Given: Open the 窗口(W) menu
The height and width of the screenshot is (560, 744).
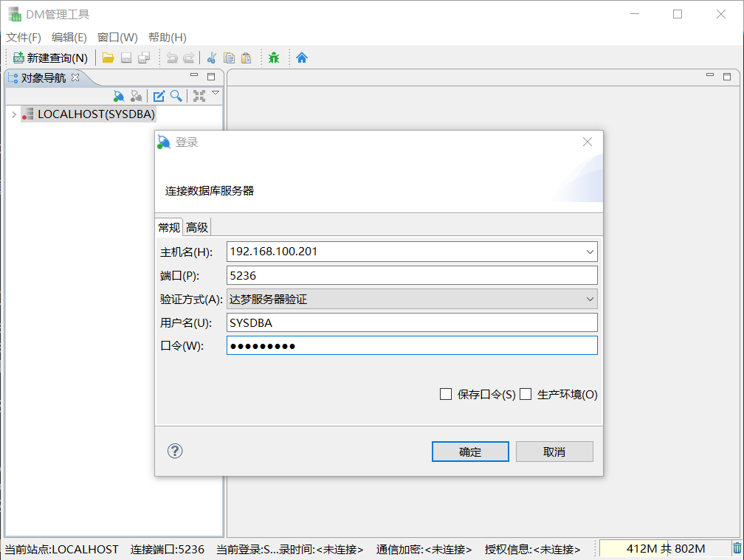Looking at the screenshot, I should (x=117, y=38).
